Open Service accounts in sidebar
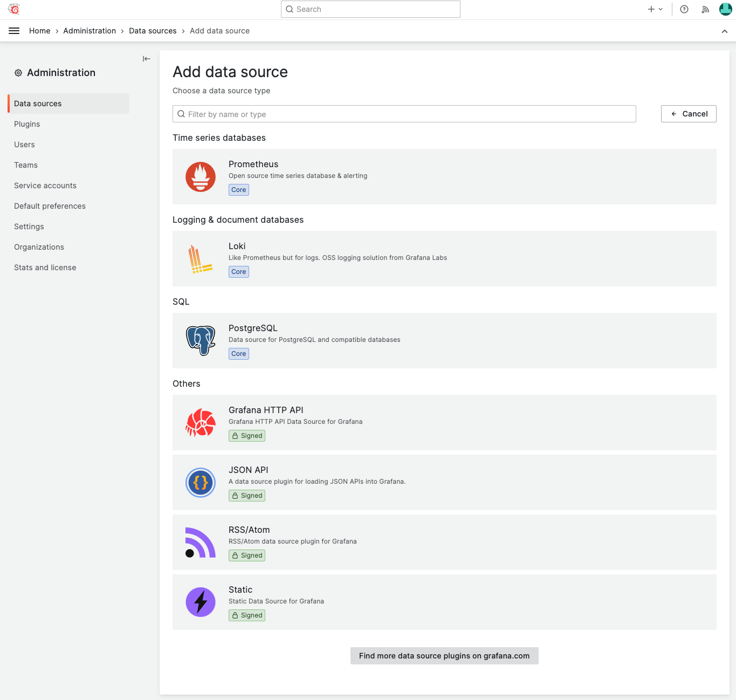 tap(45, 186)
